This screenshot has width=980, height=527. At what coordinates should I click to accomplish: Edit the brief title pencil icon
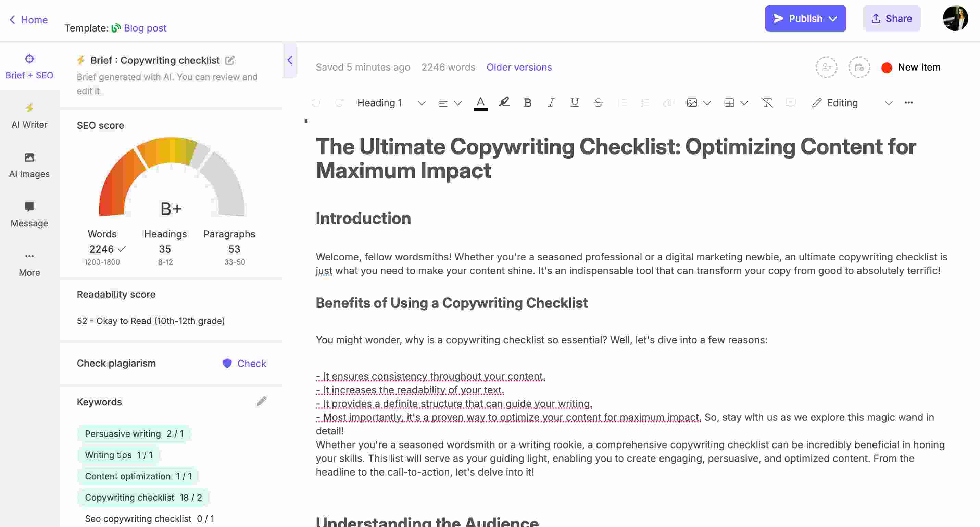[230, 60]
